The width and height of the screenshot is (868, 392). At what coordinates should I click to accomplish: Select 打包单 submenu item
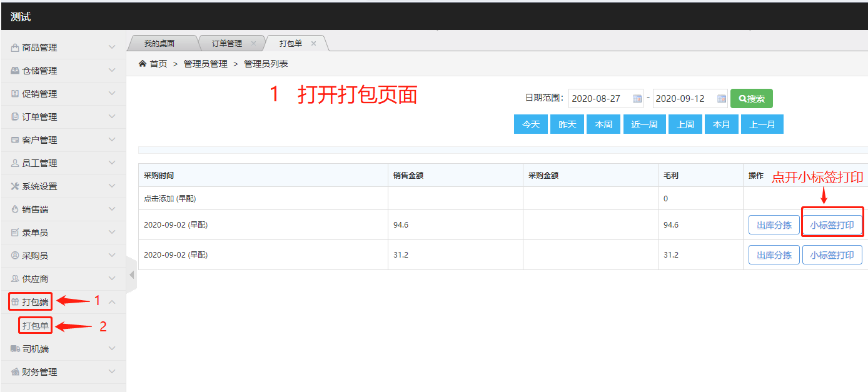coord(36,326)
